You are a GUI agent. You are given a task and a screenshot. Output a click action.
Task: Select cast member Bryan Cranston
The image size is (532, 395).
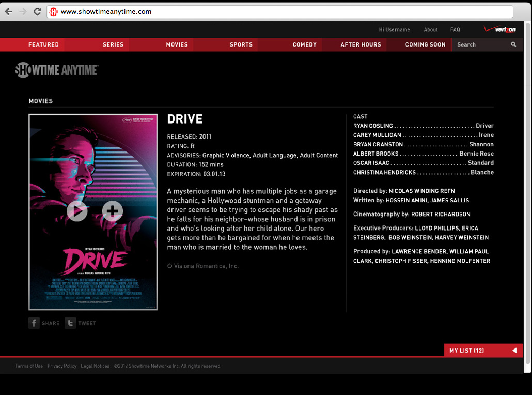click(x=378, y=144)
